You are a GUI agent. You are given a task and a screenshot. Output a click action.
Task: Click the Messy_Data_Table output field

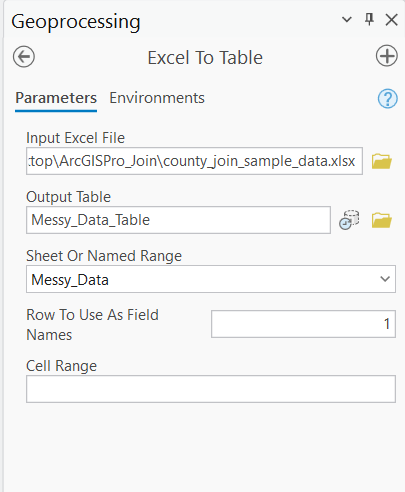[x=178, y=220]
